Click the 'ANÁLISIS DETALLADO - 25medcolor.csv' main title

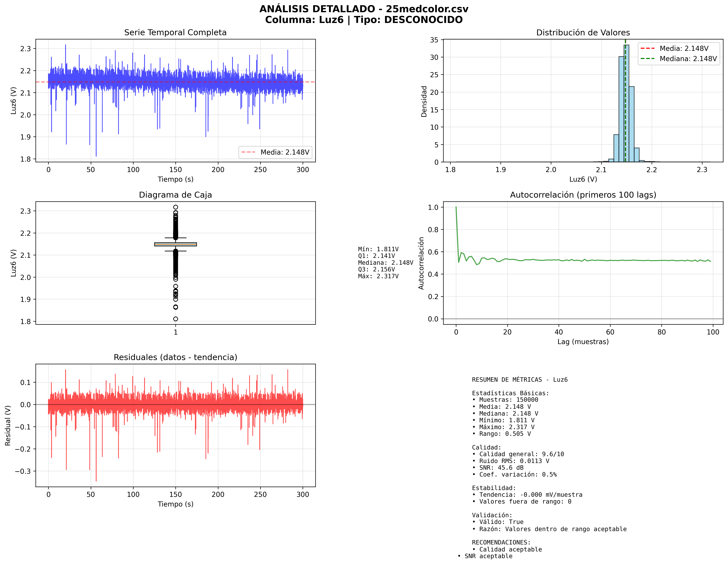(364, 9)
